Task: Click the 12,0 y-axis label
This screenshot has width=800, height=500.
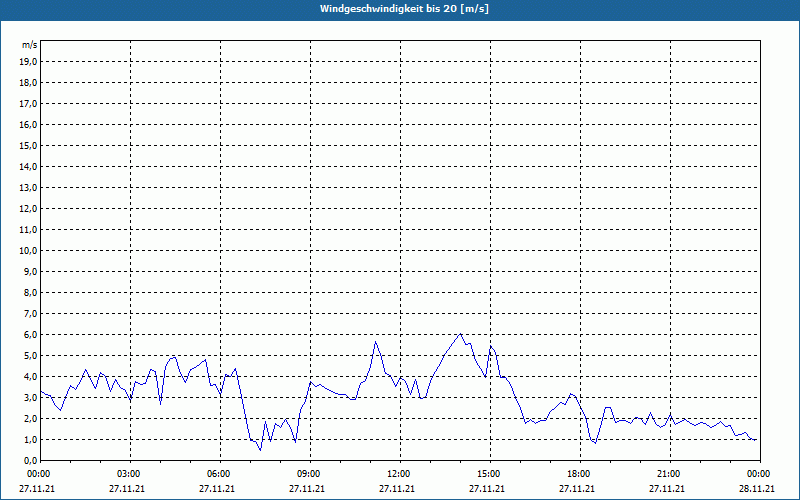Action: pos(28,209)
